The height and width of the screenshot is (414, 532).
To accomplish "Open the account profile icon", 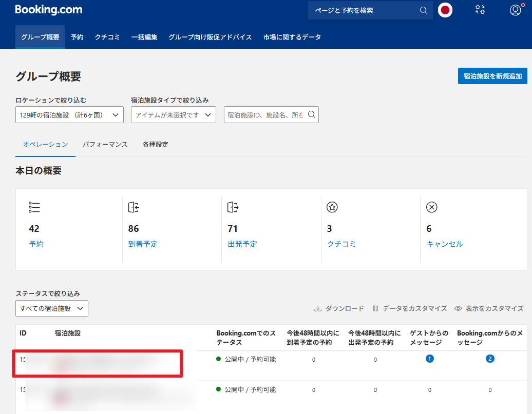I will tap(515, 9).
